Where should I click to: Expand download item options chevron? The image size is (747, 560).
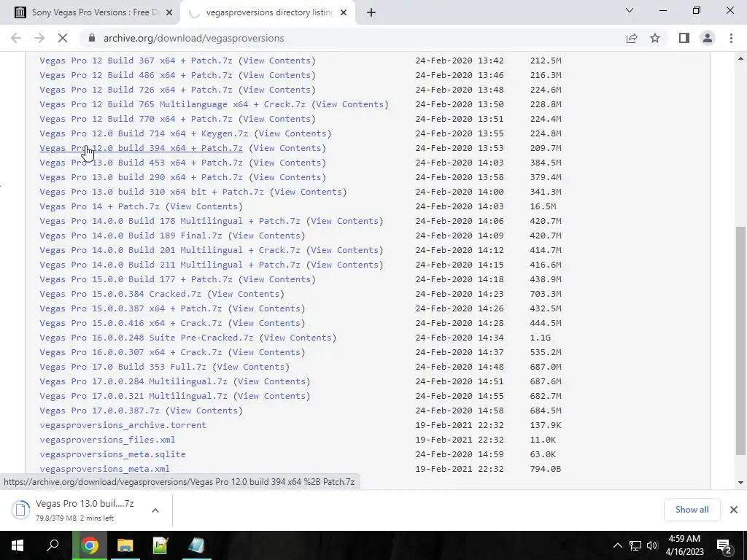pos(155,510)
